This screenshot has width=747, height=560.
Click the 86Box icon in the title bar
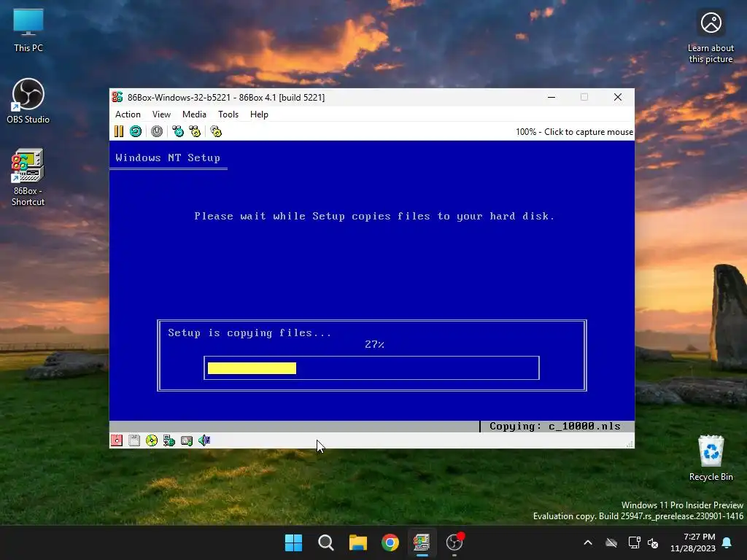coord(117,97)
